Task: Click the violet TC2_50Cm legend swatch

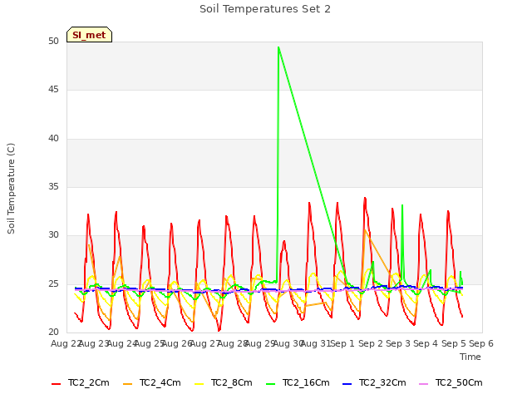Action: (x=424, y=384)
